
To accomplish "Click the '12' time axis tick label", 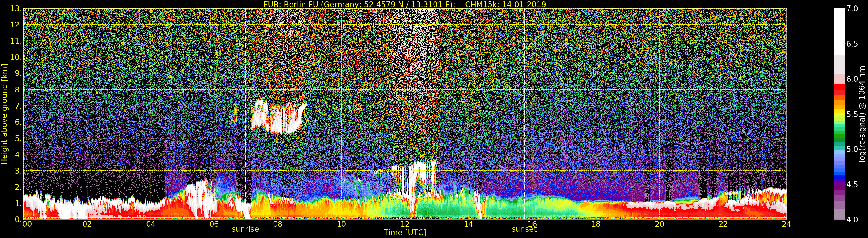I will click(405, 224).
